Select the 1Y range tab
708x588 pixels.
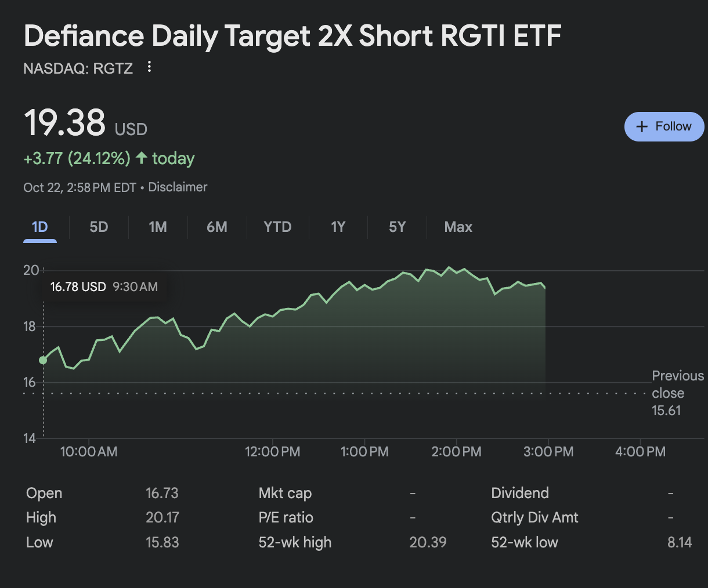click(x=338, y=227)
